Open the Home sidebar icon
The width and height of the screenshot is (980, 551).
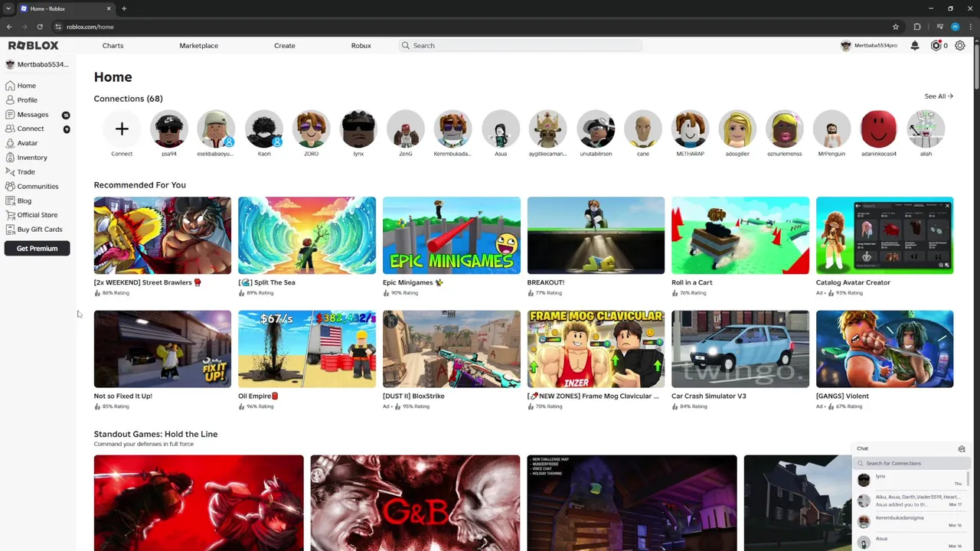[10, 86]
